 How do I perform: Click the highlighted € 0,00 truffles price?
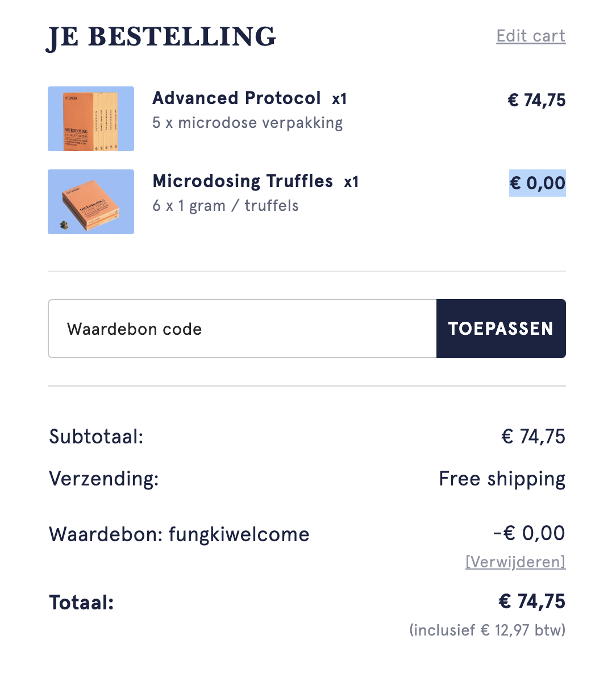point(538,183)
